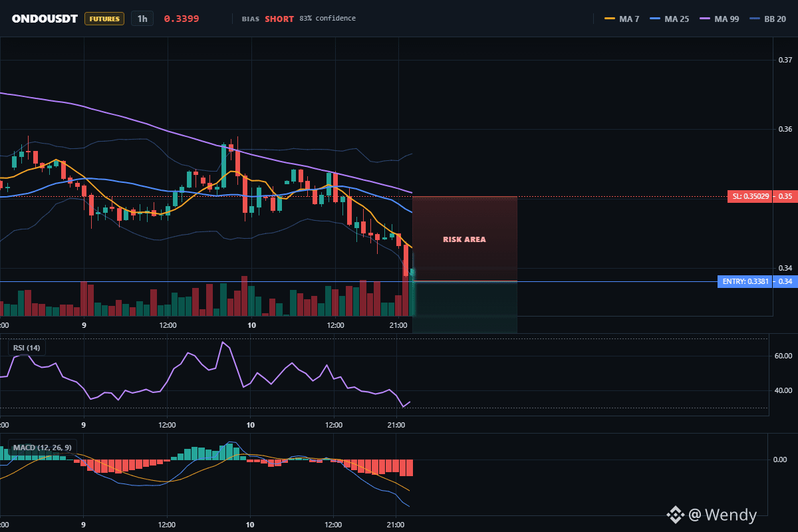The width and height of the screenshot is (798, 532).
Task: Click date label 9 on main chart axis
Action: (84, 325)
